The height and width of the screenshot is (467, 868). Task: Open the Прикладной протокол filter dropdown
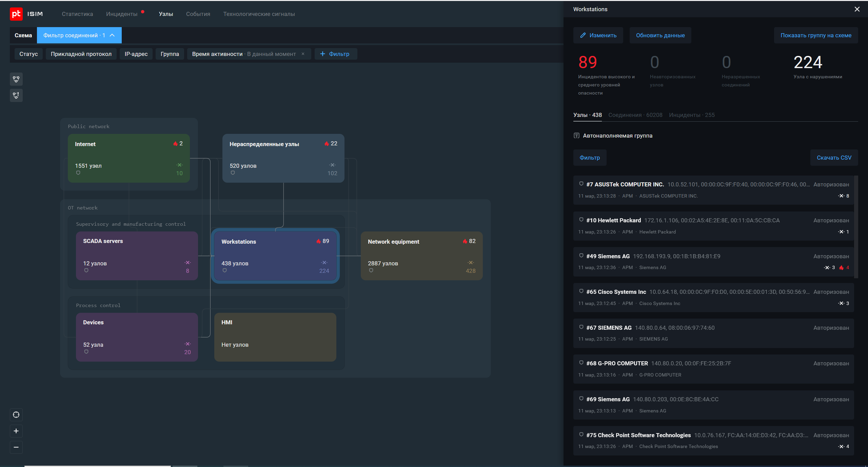(81, 54)
